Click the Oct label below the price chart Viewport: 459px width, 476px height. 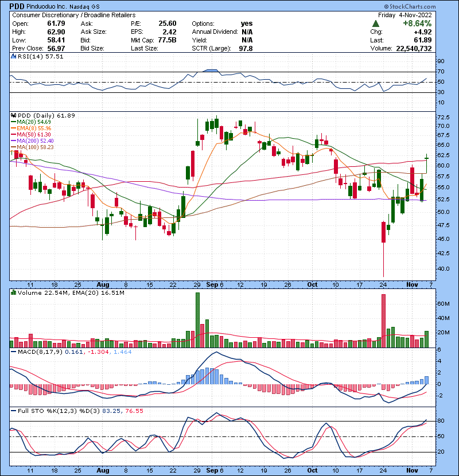pos(312,284)
